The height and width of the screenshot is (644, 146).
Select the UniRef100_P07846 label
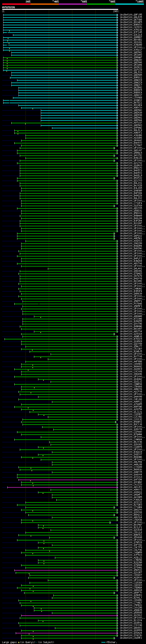(131, 304)
